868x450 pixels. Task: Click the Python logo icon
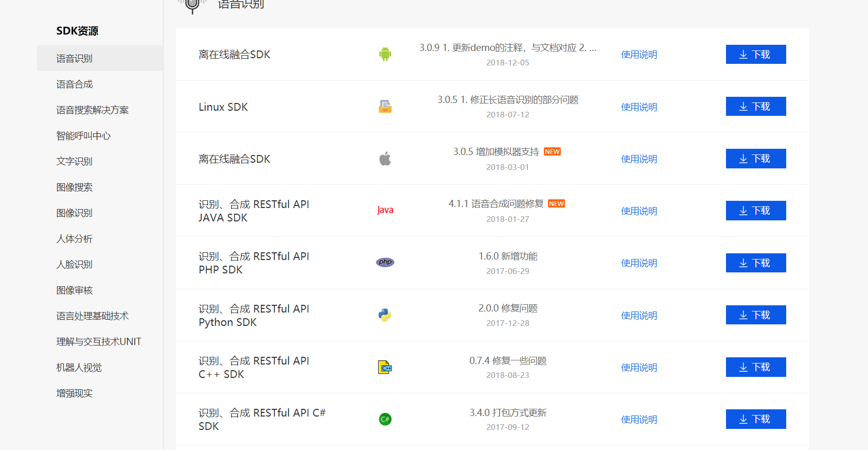click(385, 315)
